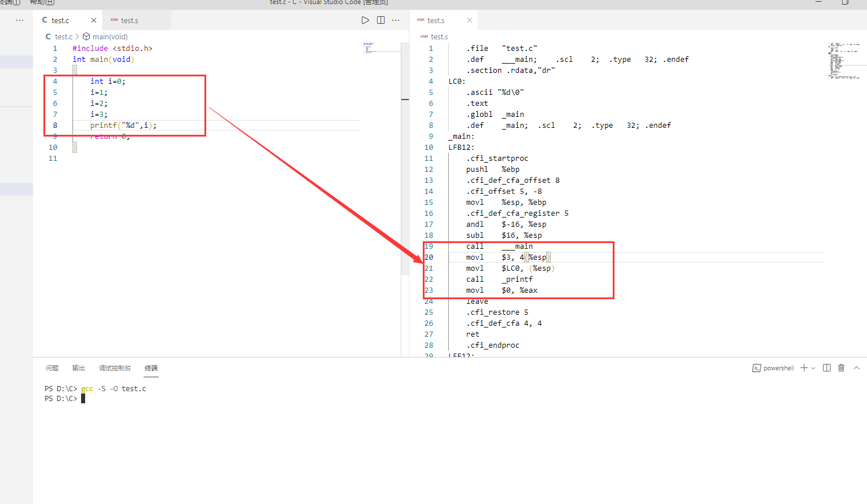Select the 终端 terminal panel tab
The width and height of the screenshot is (867, 504).
pos(151,368)
